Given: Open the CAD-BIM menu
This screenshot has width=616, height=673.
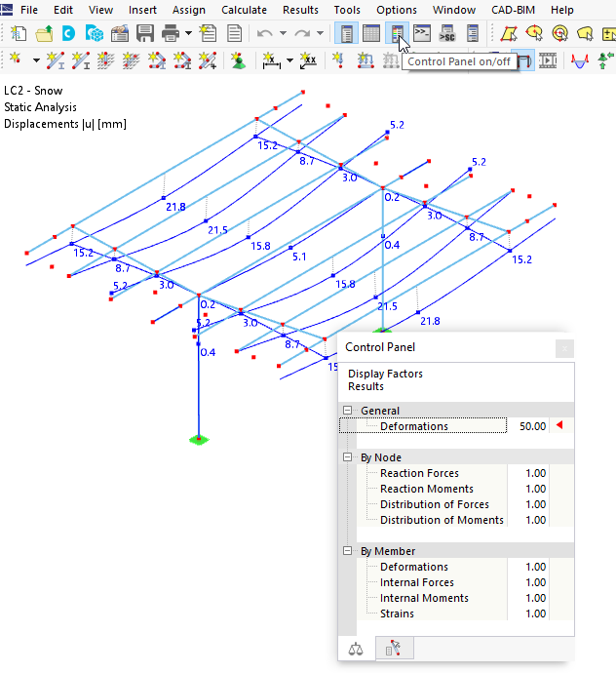Looking at the screenshot, I should point(513,10).
